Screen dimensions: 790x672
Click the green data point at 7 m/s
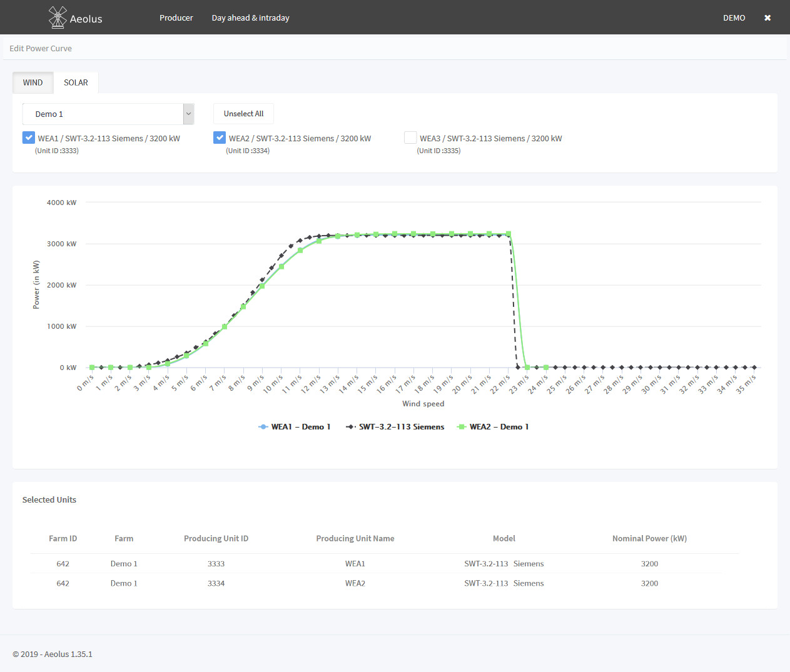(225, 327)
